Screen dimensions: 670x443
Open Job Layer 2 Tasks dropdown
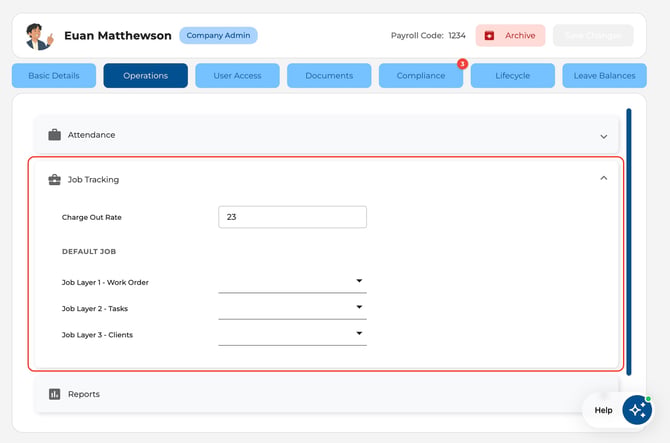292,308
